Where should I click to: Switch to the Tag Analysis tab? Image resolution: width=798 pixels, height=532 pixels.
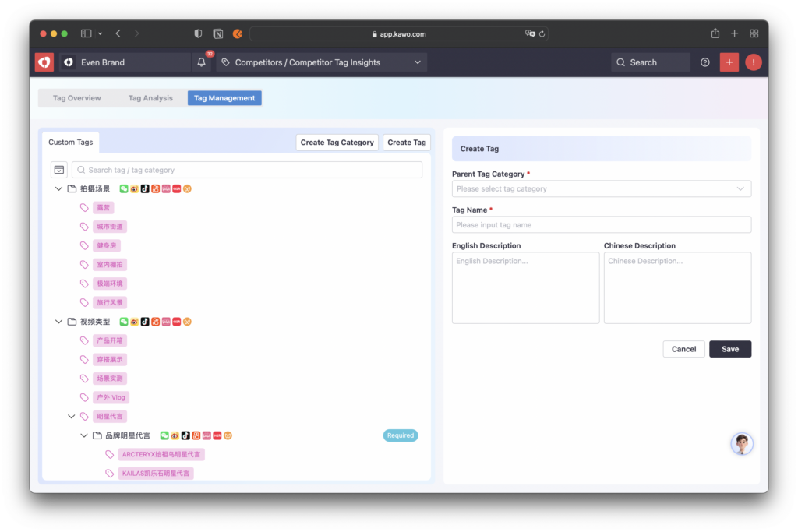click(x=150, y=98)
